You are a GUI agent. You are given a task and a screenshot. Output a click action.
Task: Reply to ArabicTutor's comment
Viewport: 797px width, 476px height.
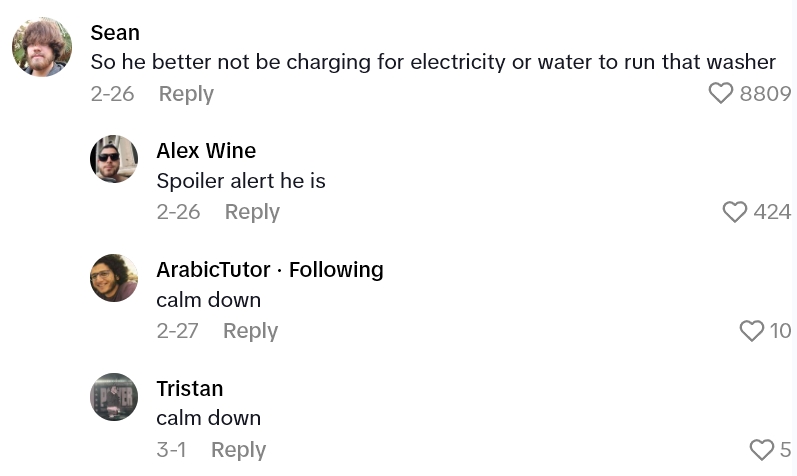(250, 331)
